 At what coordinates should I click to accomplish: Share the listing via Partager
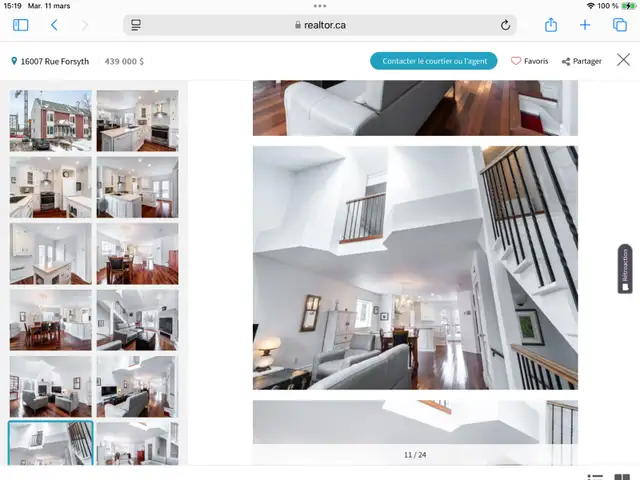coord(581,61)
